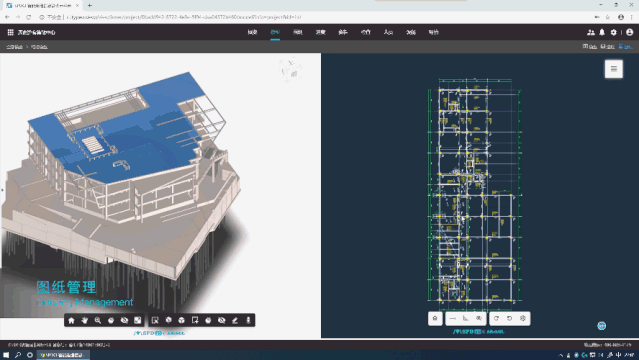Reset 3D model view with home icon

tap(71, 320)
